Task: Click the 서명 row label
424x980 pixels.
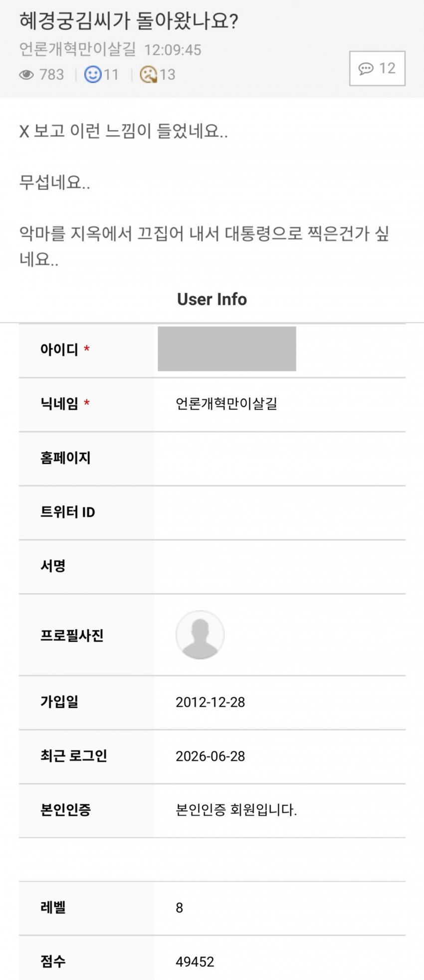Action: point(53,566)
